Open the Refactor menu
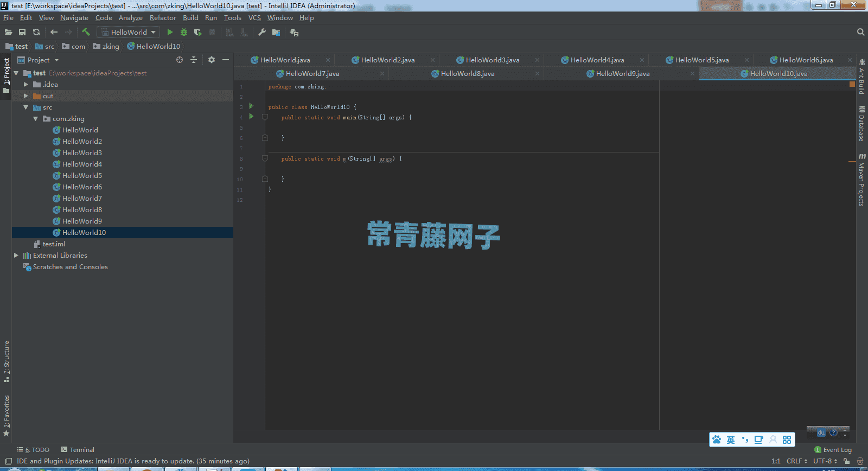Image resolution: width=868 pixels, height=471 pixels. [163, 18]
